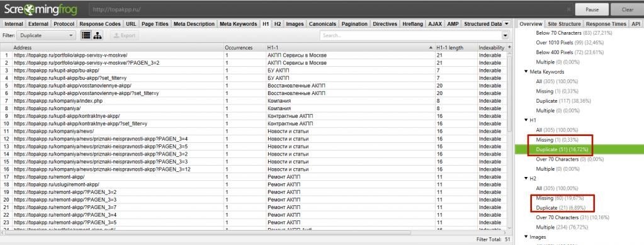Screen dimensions: 644x245
Task: Click the Pause button
Action: pyautogui.click(x=592, y=9)
